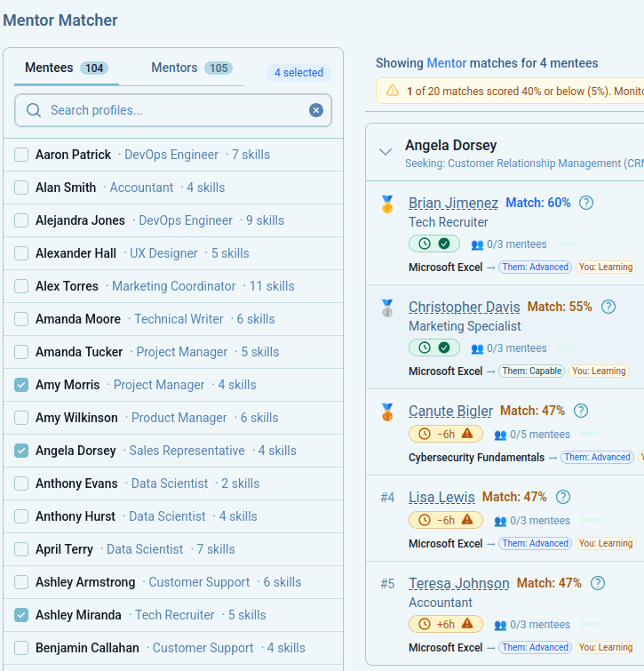The height and width of the screenshot is (671, 644).
Task: Switch to Mentees tab
Action: 67,68
